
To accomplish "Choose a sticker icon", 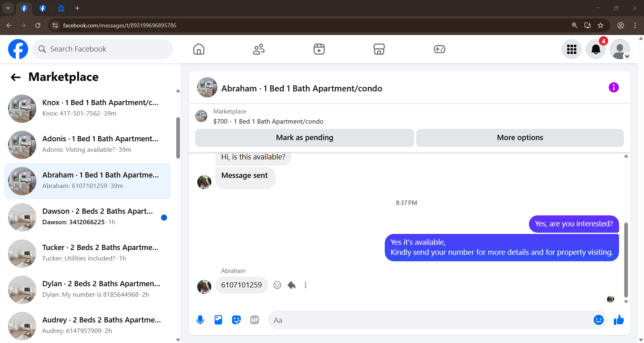I will pos(236,320).
